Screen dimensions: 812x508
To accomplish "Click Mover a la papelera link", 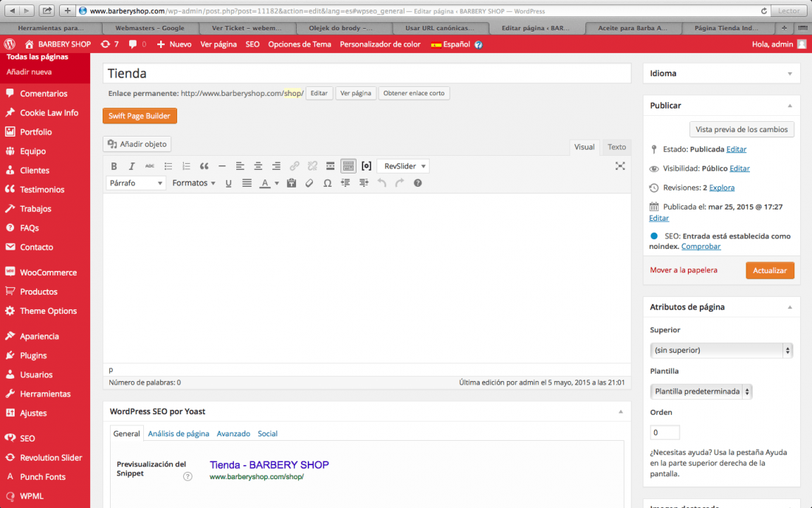I will pos(684,270).
